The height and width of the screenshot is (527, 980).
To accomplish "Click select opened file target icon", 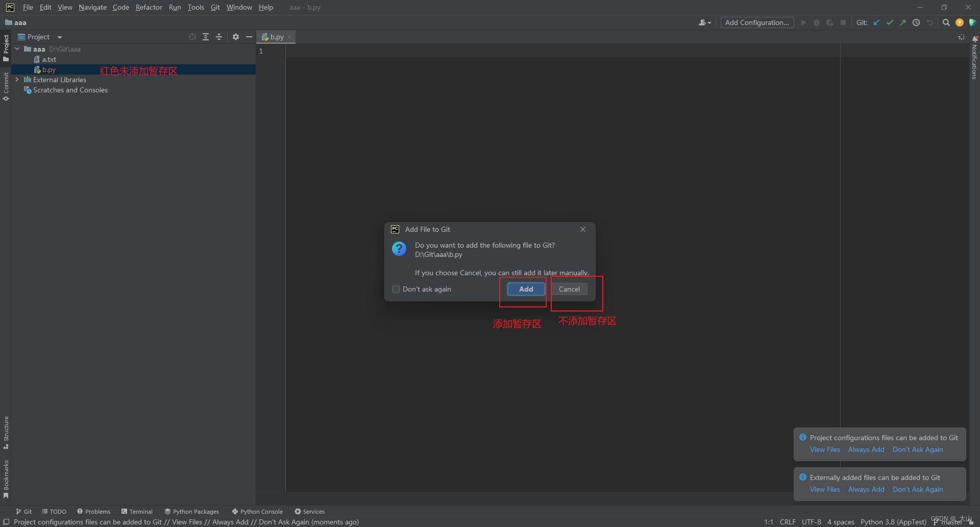I will pyautogui.click(x=192, y=37).
